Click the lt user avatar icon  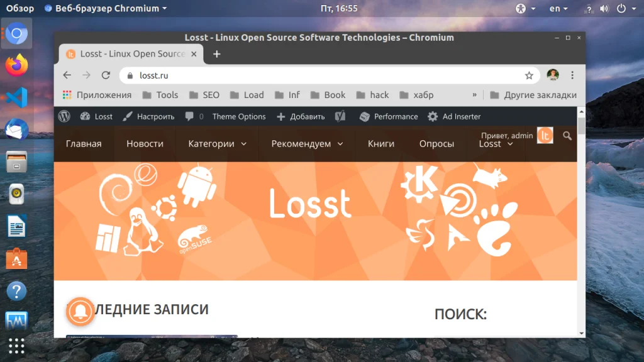(545, 136)
